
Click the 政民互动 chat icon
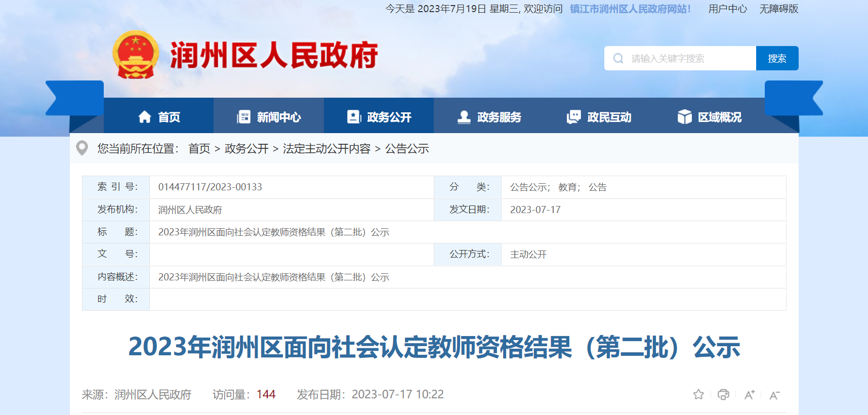(574, 117)
